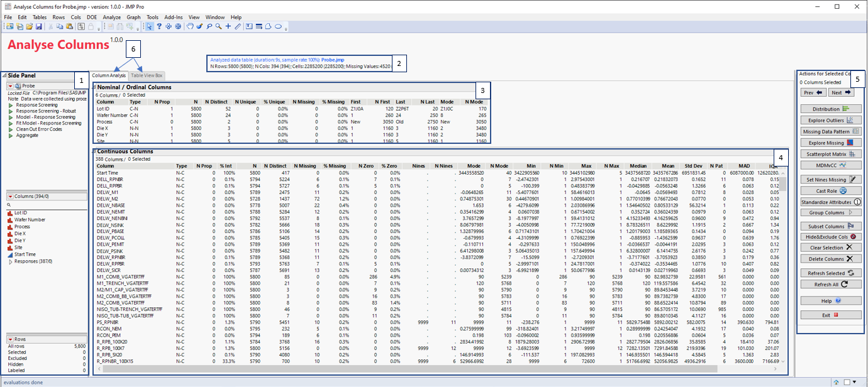Click the Refresh All button
The width and height of the screenshot is (868, 387).
click(831, 285)
